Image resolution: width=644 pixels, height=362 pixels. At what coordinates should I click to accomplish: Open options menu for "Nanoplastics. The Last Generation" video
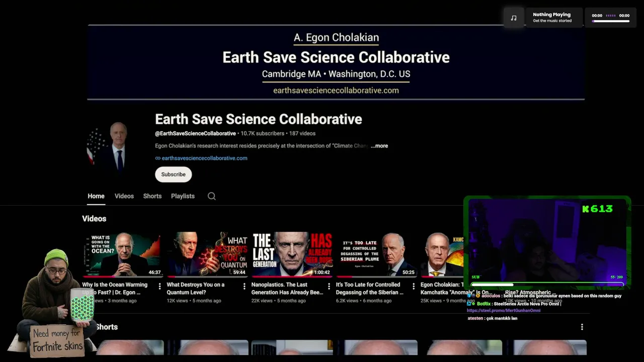click(x=329, y=286)
